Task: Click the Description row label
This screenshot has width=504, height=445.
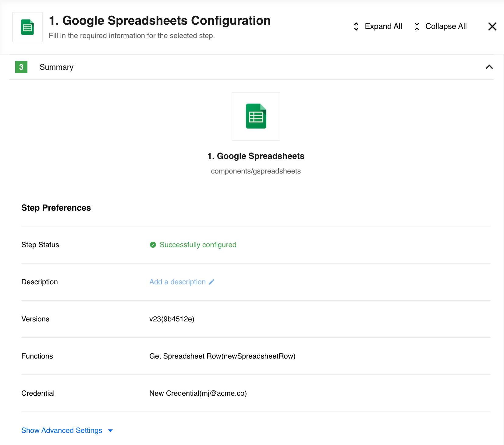Action: tap(40, 282)
